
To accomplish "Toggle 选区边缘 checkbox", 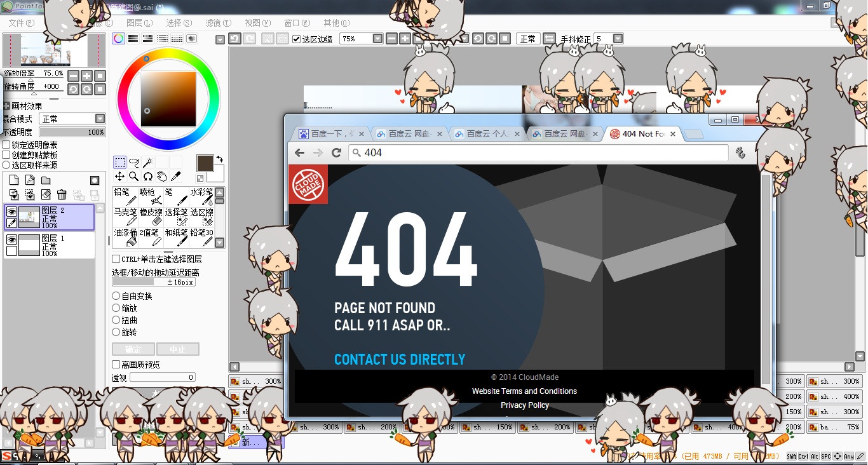I will [x=296, y=39].
